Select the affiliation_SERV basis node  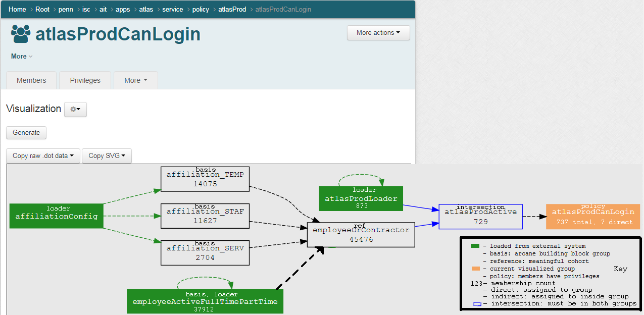(205, 252)
